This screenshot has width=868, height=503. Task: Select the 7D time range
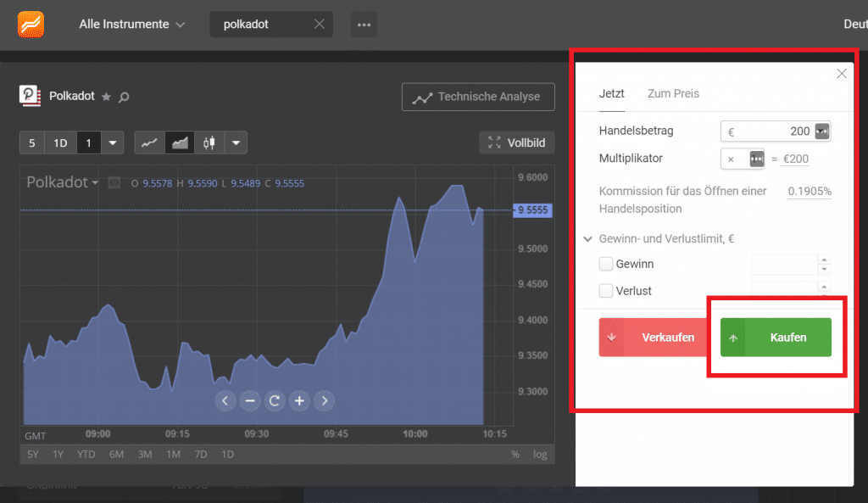coord(201,455)
